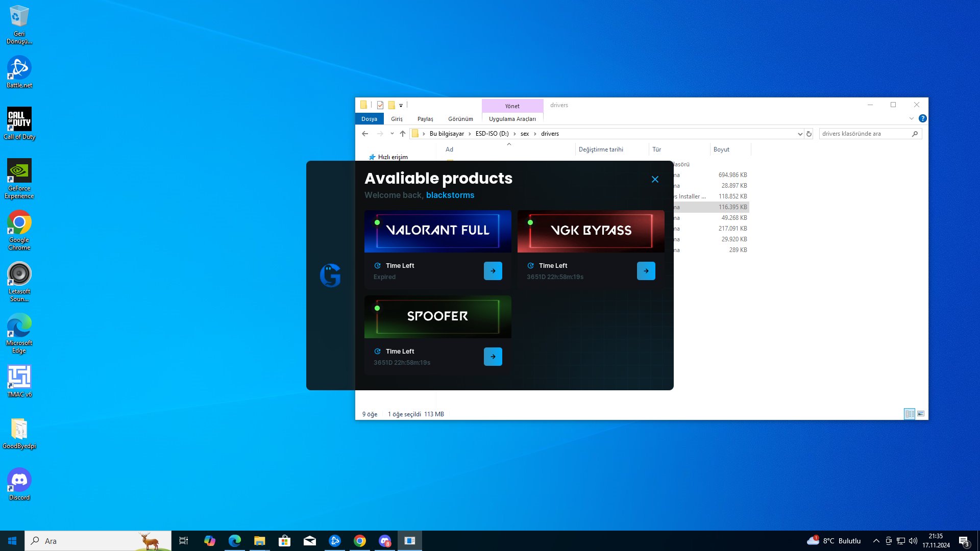Open the Dosya ribbon tab
Viewport: 980px width, 551px height.
(369, 119)
